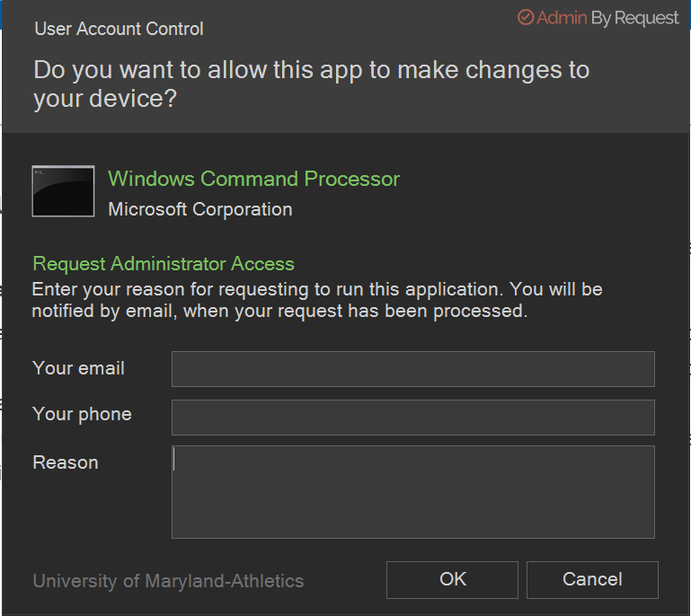Select the Windows Command Processor app name
691x616 pixels.
[x=253, y=179]
